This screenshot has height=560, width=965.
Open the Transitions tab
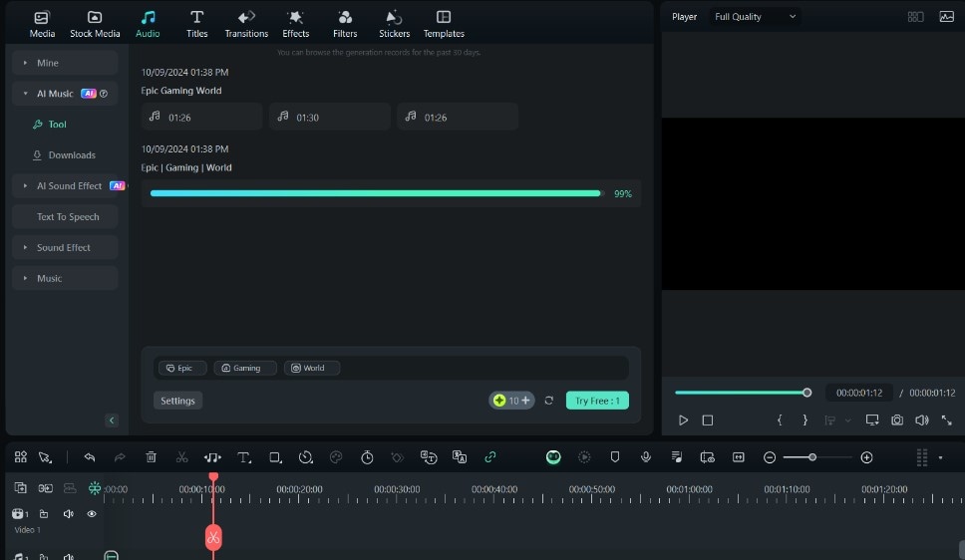[x=246, y=25]
